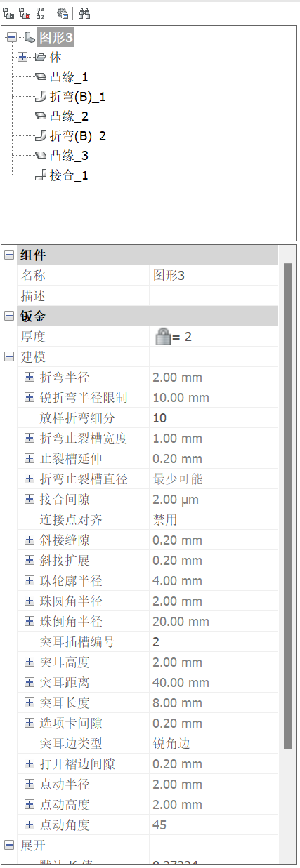Click the thickness lock icon
This screenshot has width=300, height=868.
pos(163,337)
